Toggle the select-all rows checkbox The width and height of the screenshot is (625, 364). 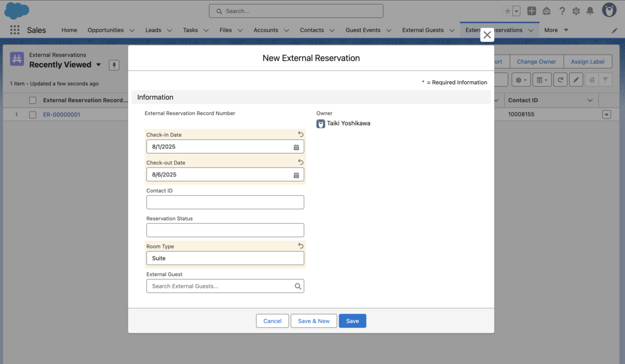33,101
